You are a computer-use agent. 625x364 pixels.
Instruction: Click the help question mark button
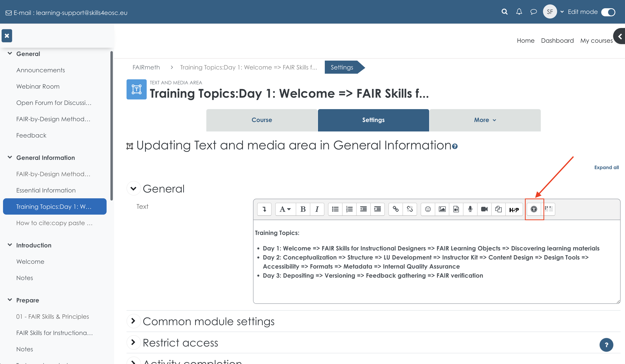coord(607,345)
